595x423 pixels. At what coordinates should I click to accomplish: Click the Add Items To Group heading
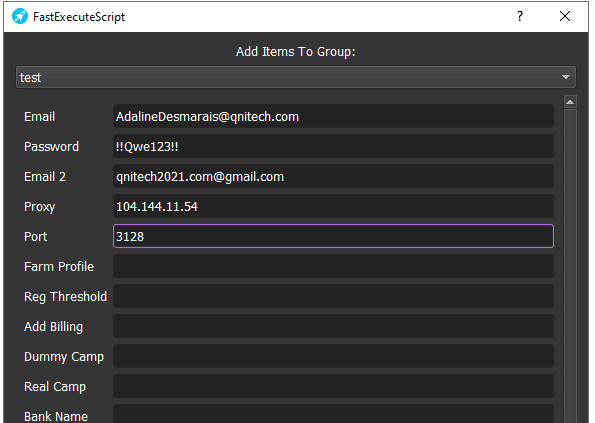[x=296, y=52]
